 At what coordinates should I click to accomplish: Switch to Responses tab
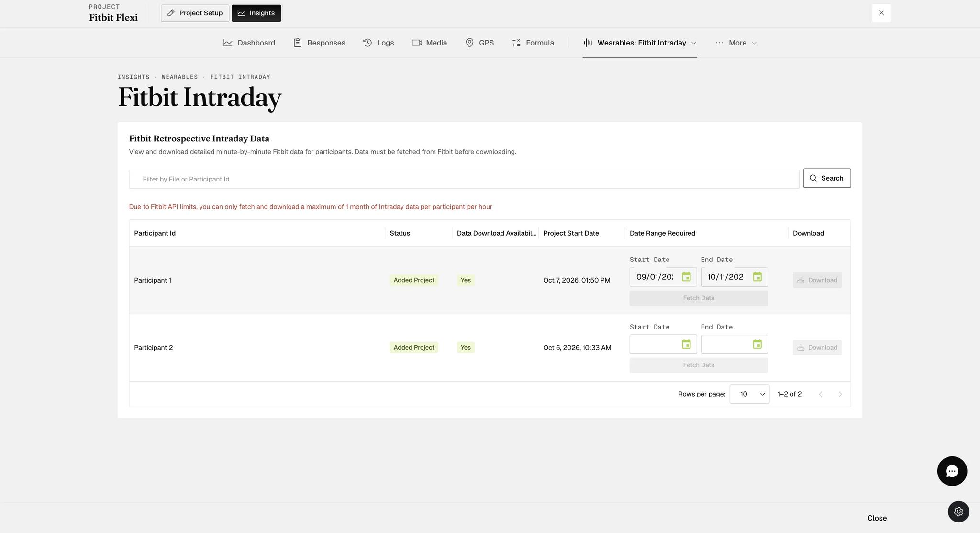tap(319, 43)
